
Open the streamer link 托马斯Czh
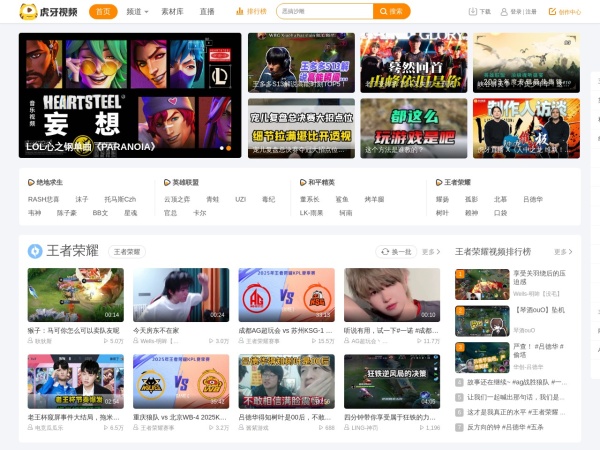tap(120, 199)
